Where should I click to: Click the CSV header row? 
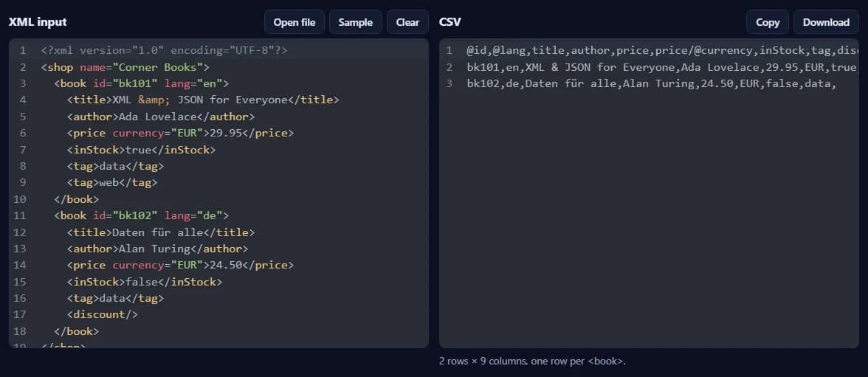[662, 50]
